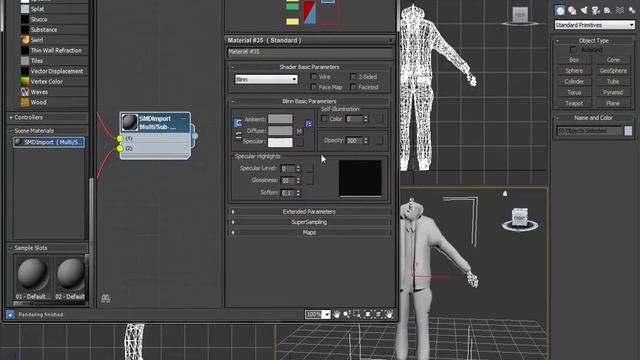Image resolution: width=640 pixels, height=360 pixels.
Task: Click the Specular map button
Action: tap(300, 142)
